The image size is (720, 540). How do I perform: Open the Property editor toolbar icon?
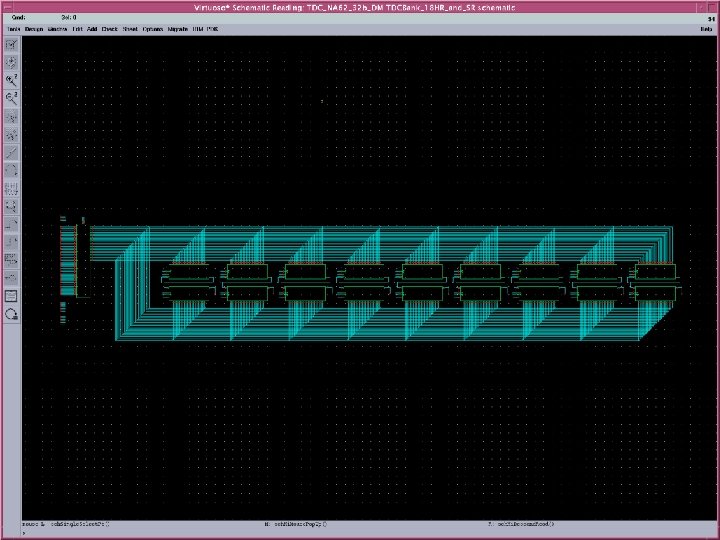[x=11, y=188]
